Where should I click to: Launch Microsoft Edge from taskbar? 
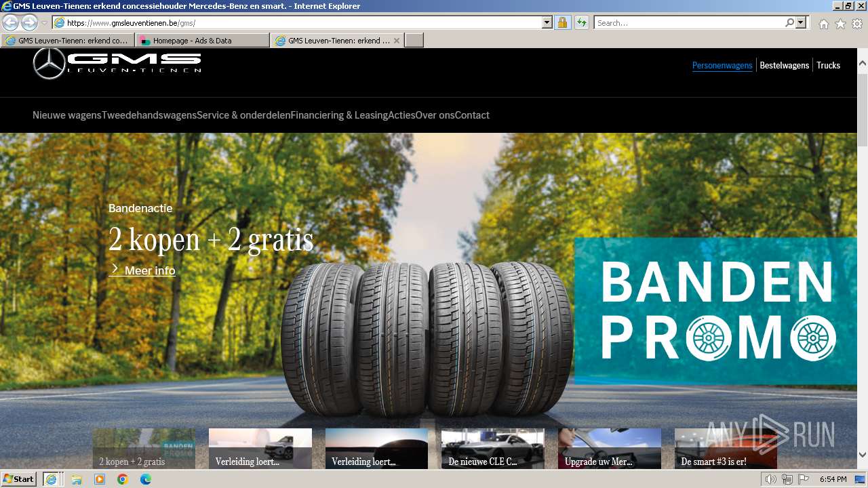coord(146,479)
